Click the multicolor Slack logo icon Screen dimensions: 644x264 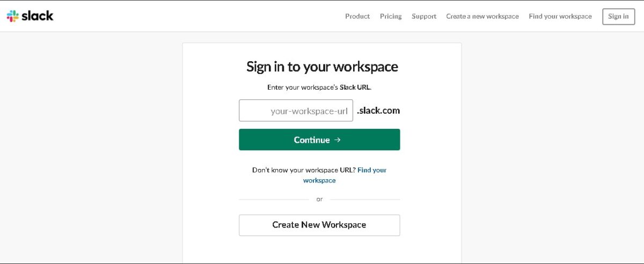point(12,16)
